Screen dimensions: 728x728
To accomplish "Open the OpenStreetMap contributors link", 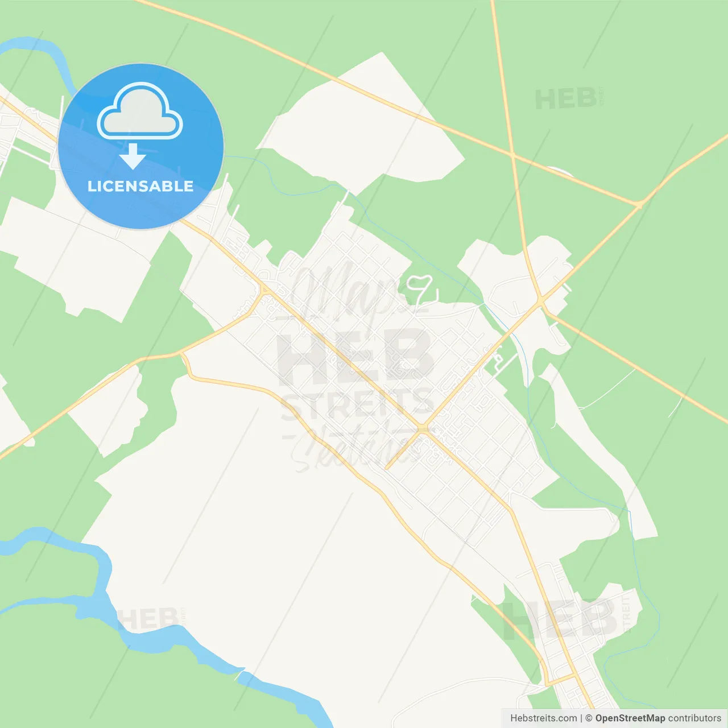I will pos(658,718).
